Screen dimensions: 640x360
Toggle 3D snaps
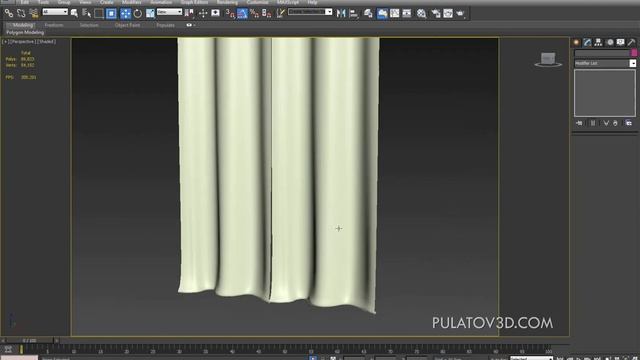click(230, 13)
